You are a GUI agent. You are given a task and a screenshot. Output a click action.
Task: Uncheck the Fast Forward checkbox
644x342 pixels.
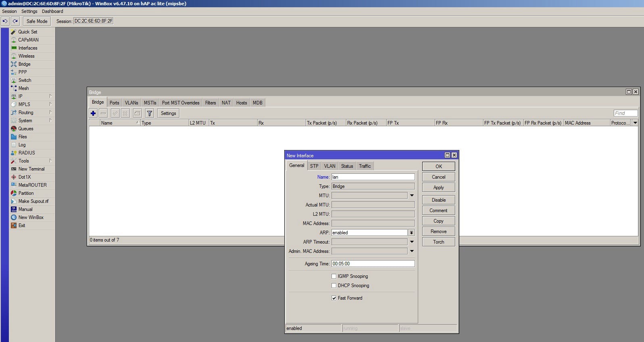[334, 298]
